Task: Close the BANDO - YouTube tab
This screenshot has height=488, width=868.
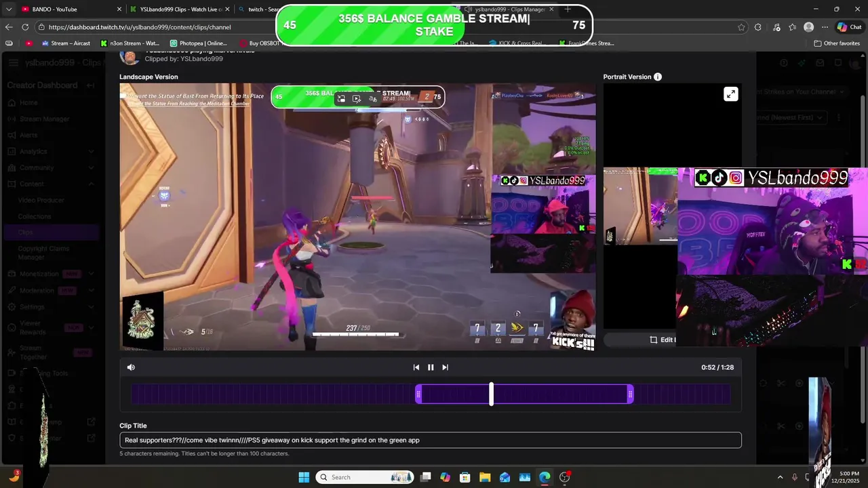Action: (x=119, y=9)
